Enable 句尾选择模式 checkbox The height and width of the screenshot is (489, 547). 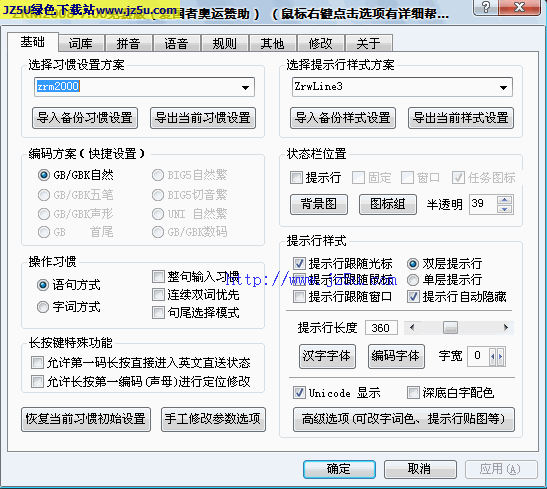[x=158, y=313]
